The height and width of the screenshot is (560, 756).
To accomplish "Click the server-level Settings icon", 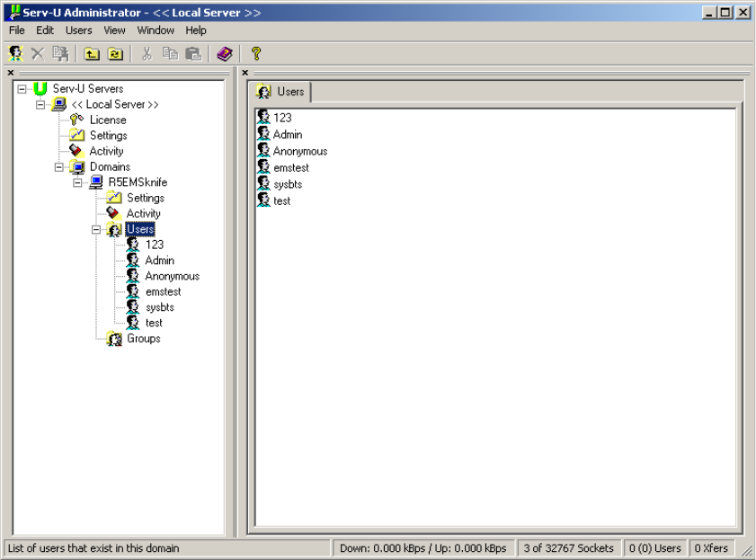I will click(76, 135).
